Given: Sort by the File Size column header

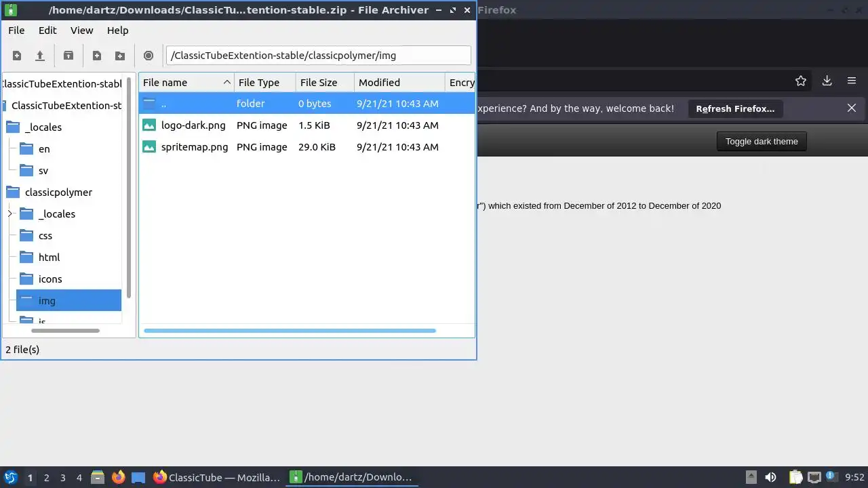Looking at the screenshot, I should [x=325, y=83].
